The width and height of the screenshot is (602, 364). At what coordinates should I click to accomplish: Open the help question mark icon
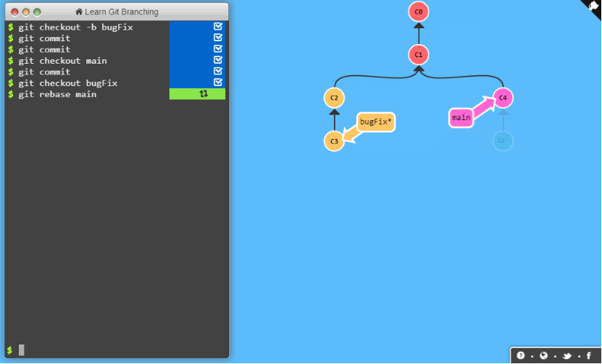coord(520,355)
